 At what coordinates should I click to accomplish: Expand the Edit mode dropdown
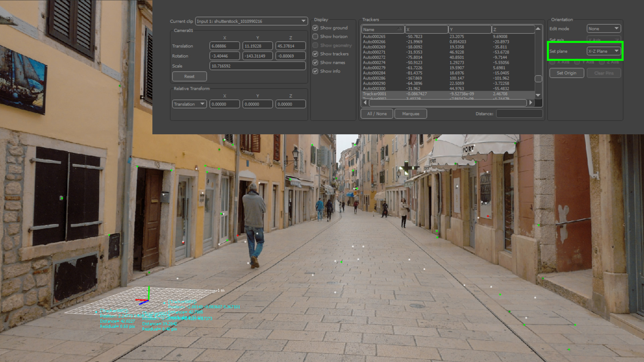click(603, 28)
